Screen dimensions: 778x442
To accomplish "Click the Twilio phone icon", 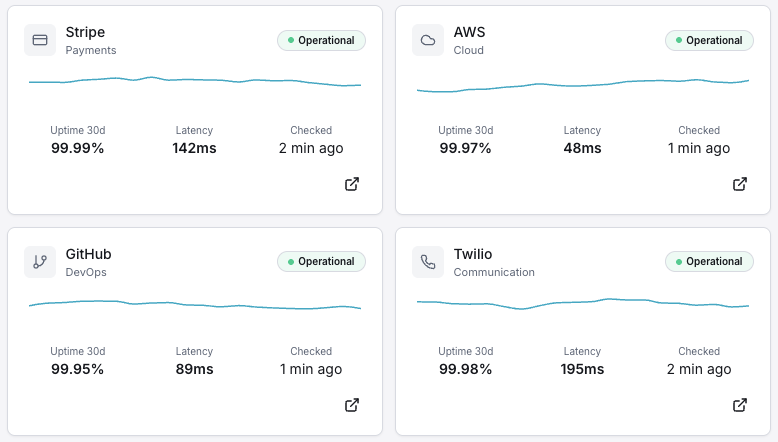I will tap(428, 262).
